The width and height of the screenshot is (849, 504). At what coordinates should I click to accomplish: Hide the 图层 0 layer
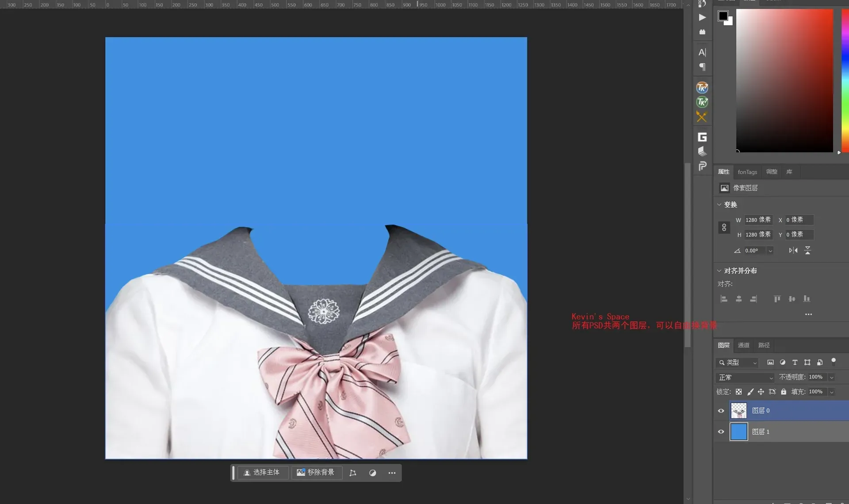point(721,411)
